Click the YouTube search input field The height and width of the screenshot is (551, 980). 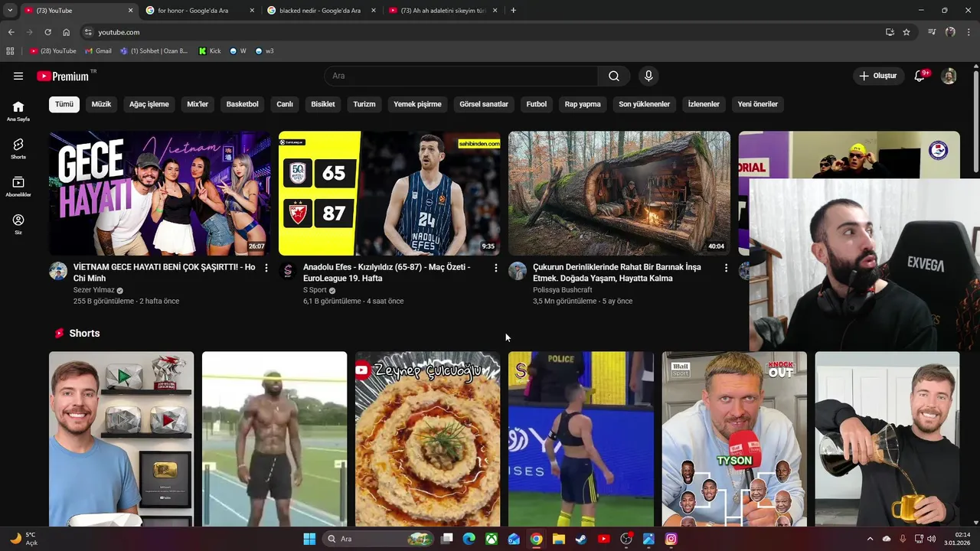pyautogui.click(x=461, y=76)
